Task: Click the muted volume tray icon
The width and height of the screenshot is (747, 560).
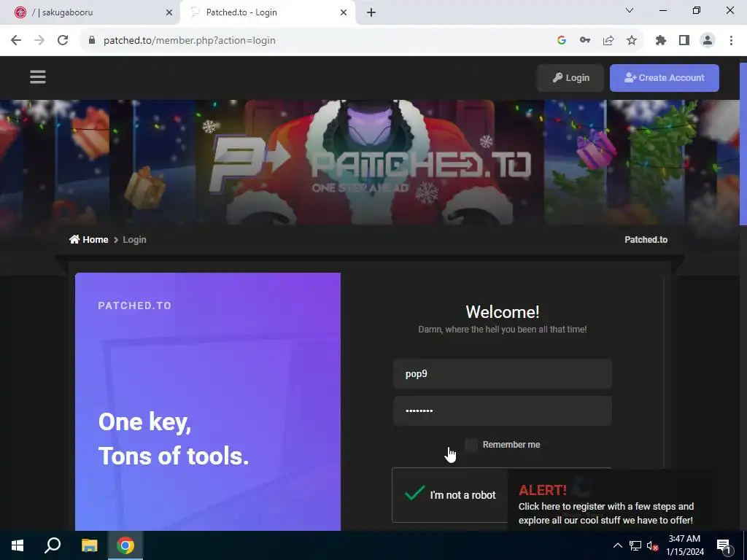Action: [652, 545]
